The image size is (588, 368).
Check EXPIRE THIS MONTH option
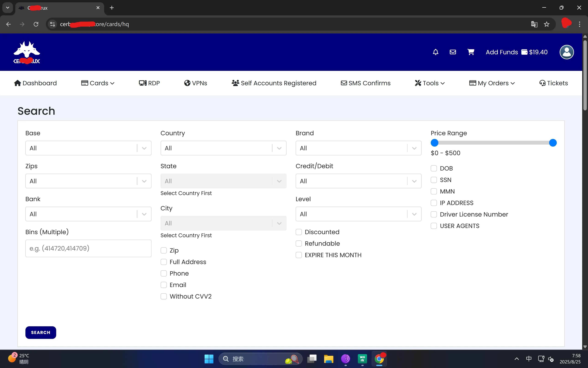click(299, 255)
